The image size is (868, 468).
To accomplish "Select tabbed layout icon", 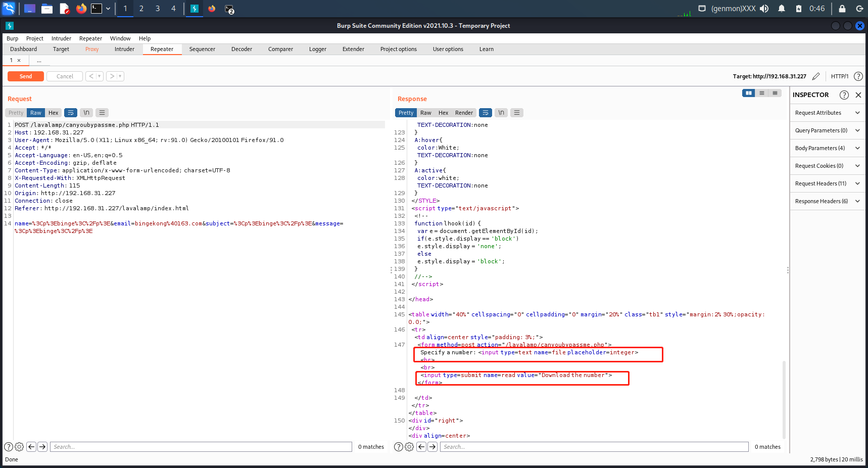I will [775, 93].
